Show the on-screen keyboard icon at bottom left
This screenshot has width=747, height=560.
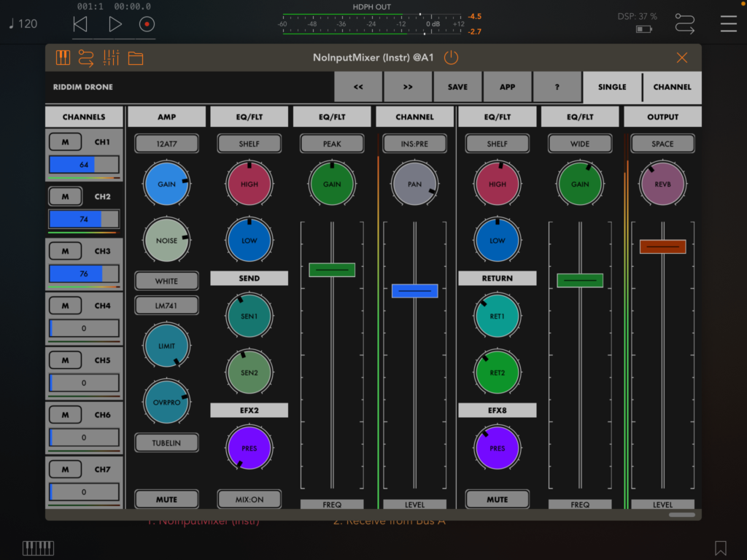coord(38,548)
